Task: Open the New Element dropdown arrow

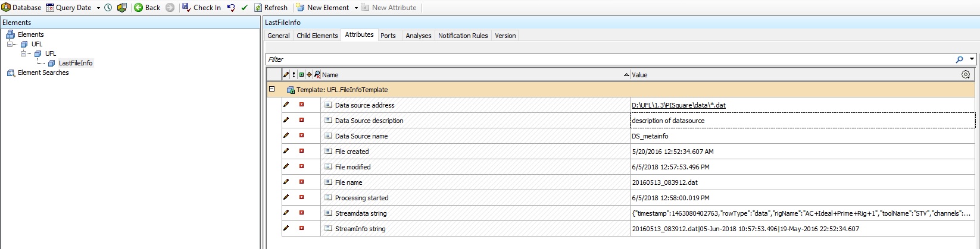Action: [x=356, y=8]
